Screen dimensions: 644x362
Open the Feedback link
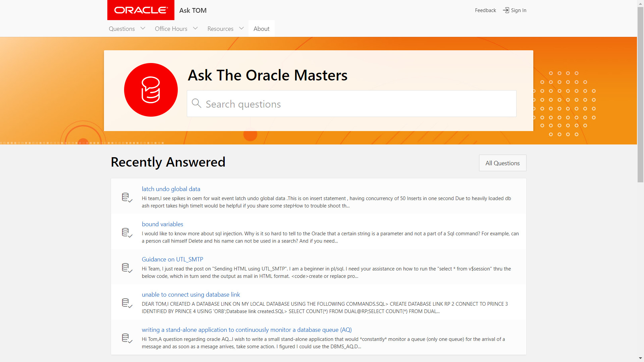click(485, 10)
